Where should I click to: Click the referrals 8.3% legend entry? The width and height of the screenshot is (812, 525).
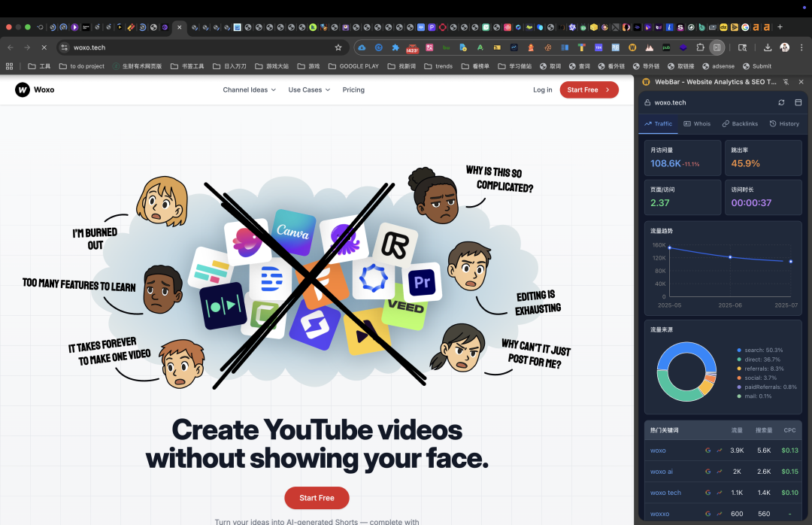[760, 369]
